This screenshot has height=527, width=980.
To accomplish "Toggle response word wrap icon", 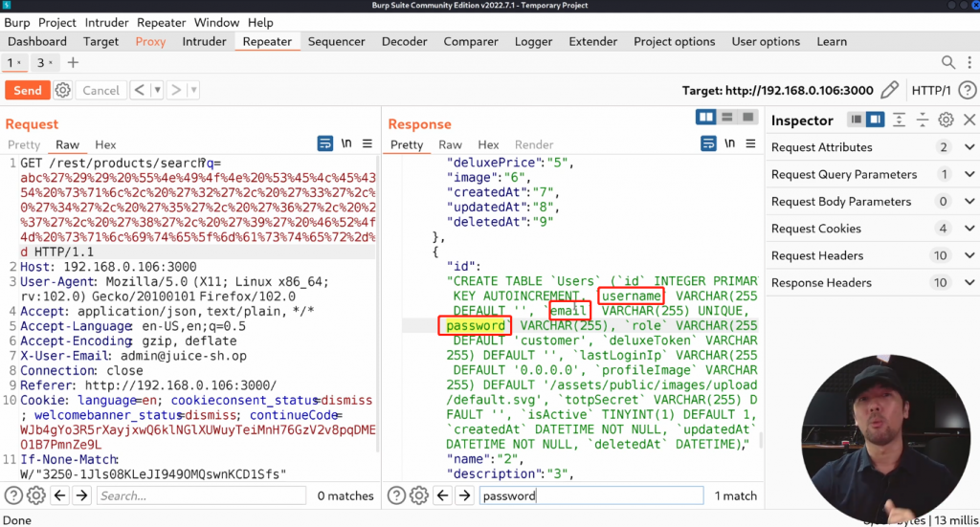I will (x=708, y=144).
